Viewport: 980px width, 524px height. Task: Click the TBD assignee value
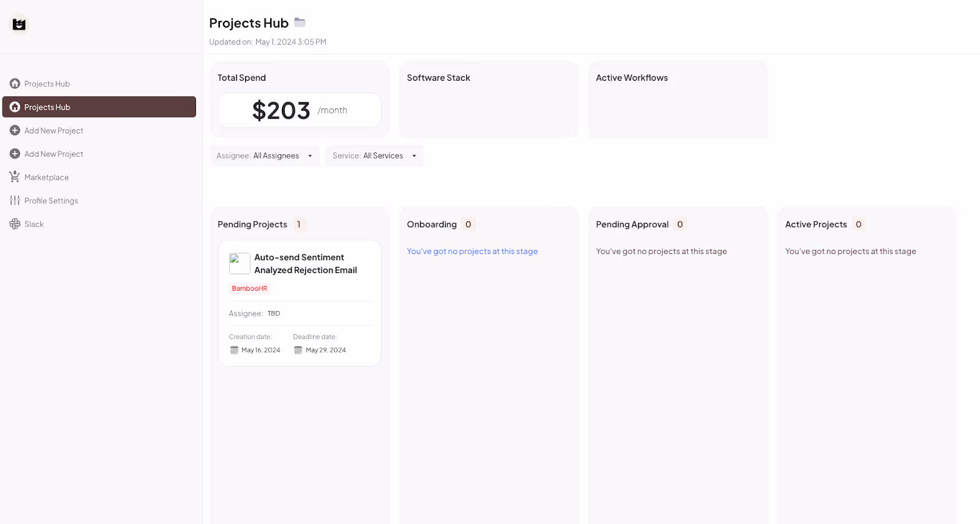pyautogui.click(x=274, y=313)
